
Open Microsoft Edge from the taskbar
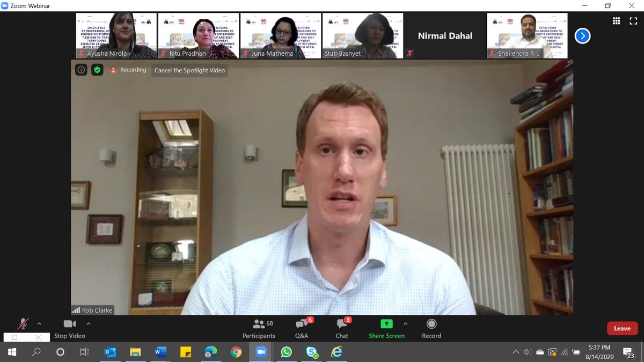211,352
